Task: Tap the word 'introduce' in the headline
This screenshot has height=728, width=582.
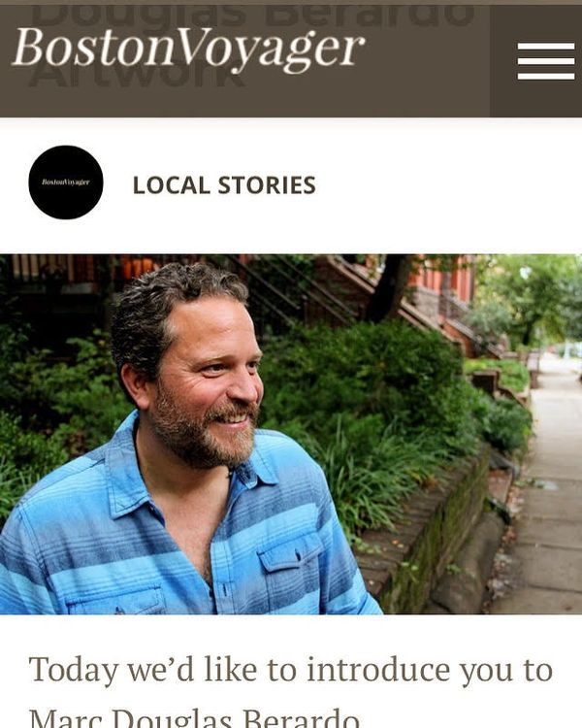Action: [x=378, y=670]
